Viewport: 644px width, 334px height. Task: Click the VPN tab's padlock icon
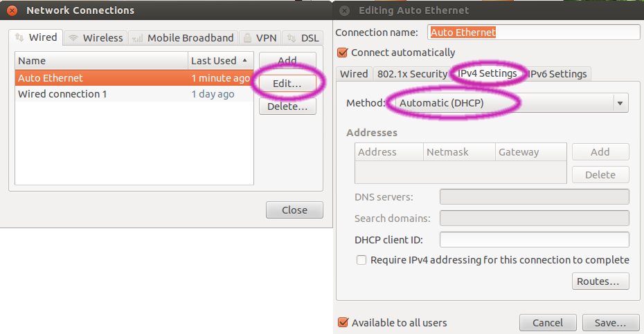point(247,38)
